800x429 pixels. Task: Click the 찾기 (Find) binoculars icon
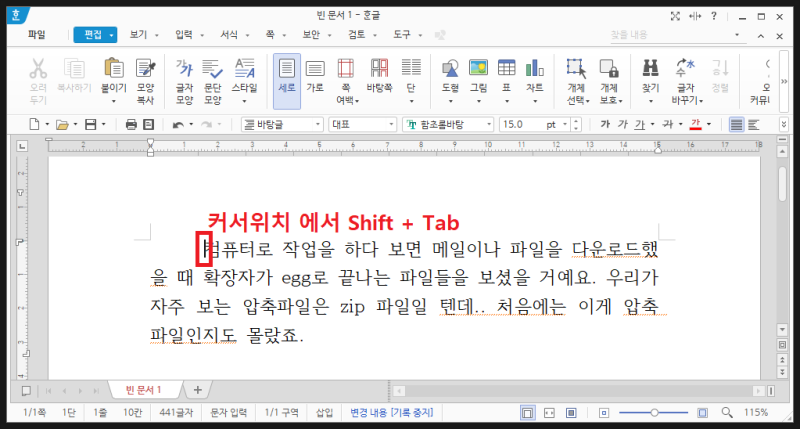tap(650, 68)
